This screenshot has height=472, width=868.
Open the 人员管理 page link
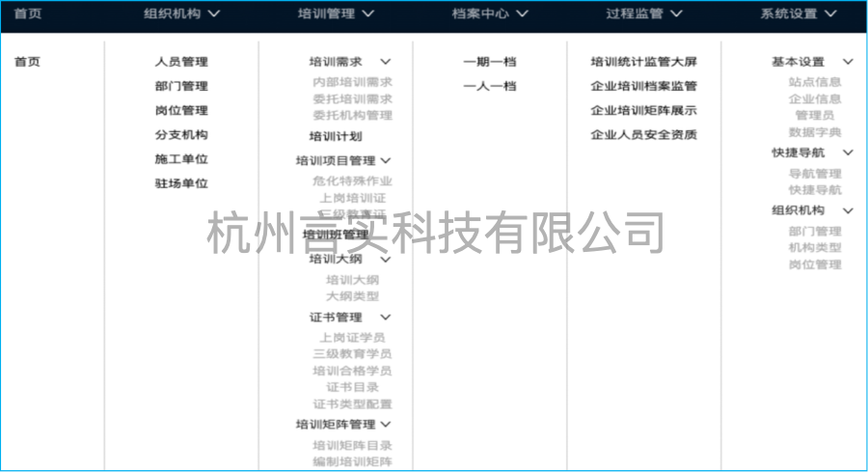click(181, 62)
